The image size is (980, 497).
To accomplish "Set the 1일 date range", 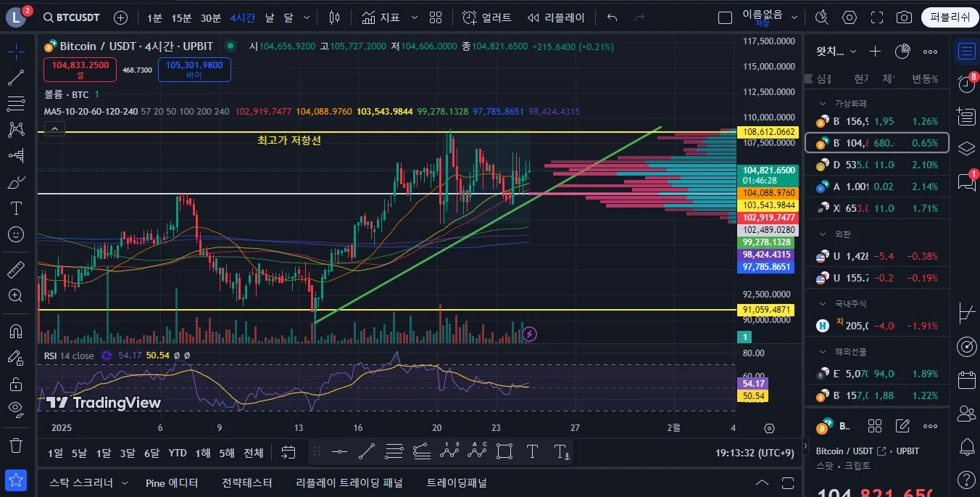I will pyautogui.click(x=56, y=453).
